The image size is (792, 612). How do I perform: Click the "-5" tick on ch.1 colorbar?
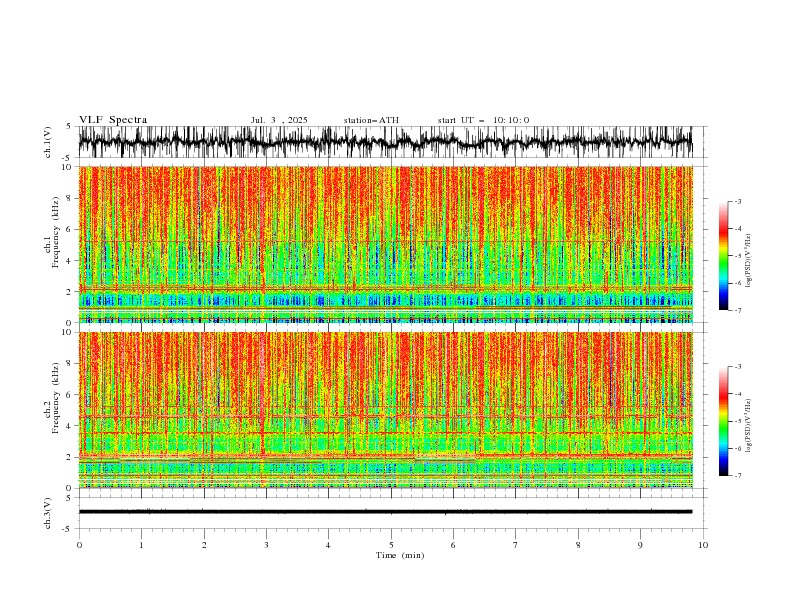point(738,256)
